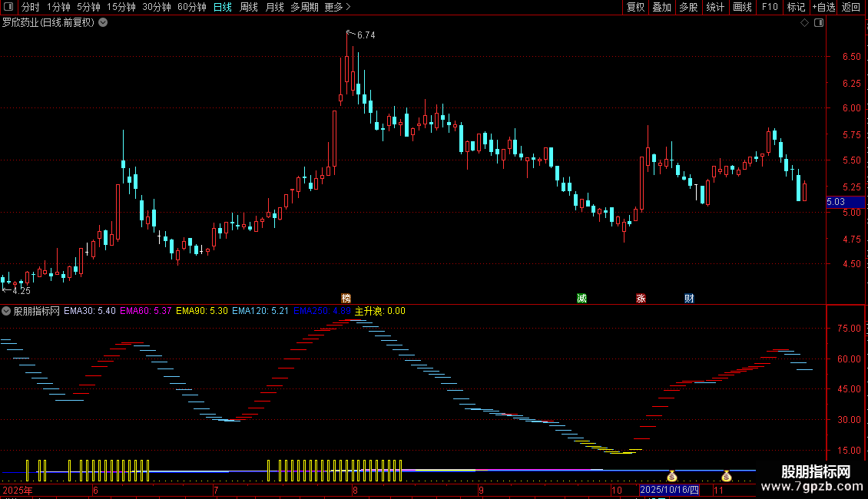Select the 60分钟 period tab
The height and width of the screenshot is (499, 868).
coord(192,7)
